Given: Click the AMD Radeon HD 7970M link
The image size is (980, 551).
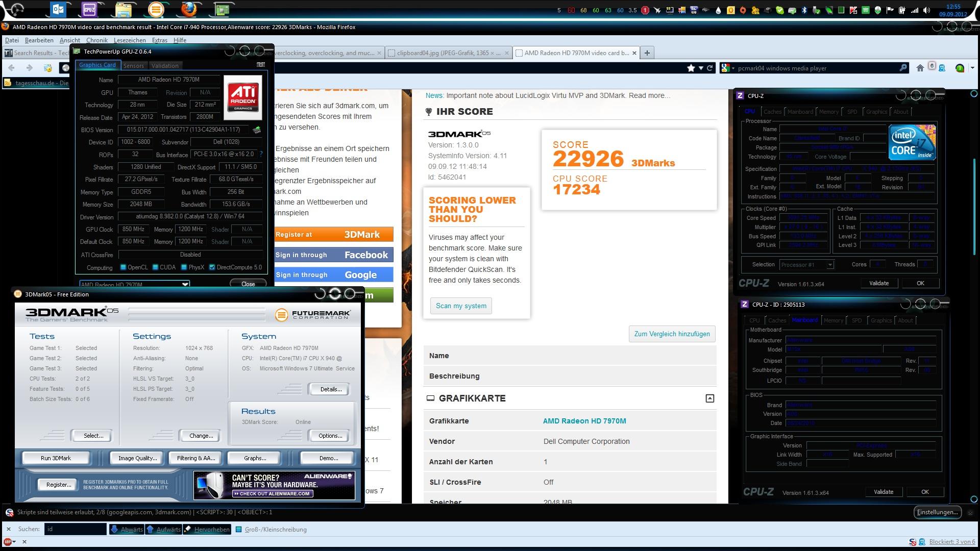Looking at the screenshot, I should pos(584,421).
